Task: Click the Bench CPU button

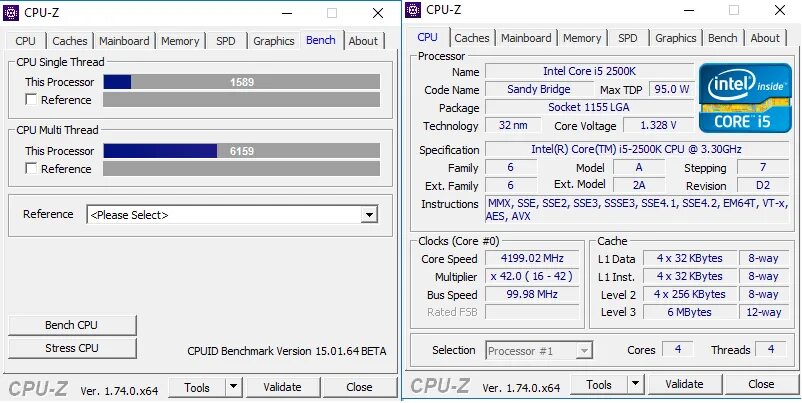Action: [x=72, y=325]
